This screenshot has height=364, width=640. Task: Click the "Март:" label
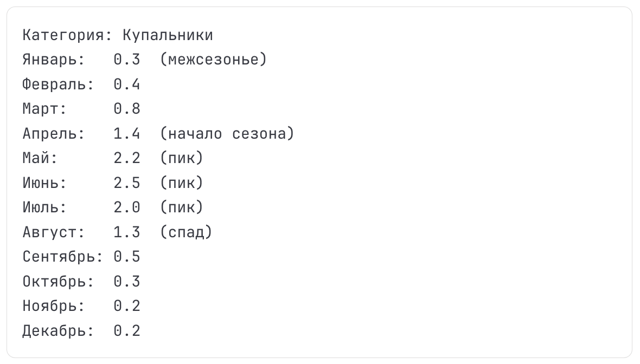click(44, 109)
